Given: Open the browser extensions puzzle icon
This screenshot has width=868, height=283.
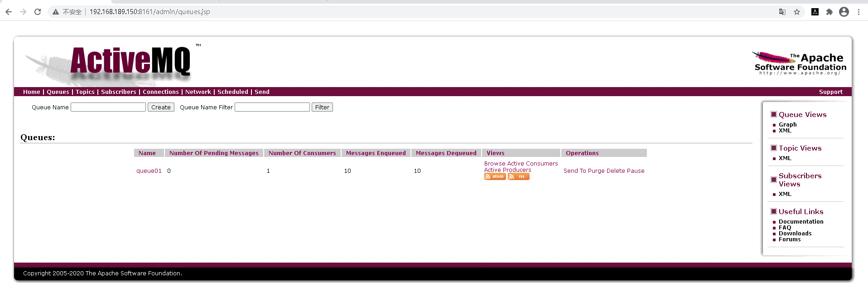Looking at the screenshot, I should pyautogui.click(x=829, y=12).
